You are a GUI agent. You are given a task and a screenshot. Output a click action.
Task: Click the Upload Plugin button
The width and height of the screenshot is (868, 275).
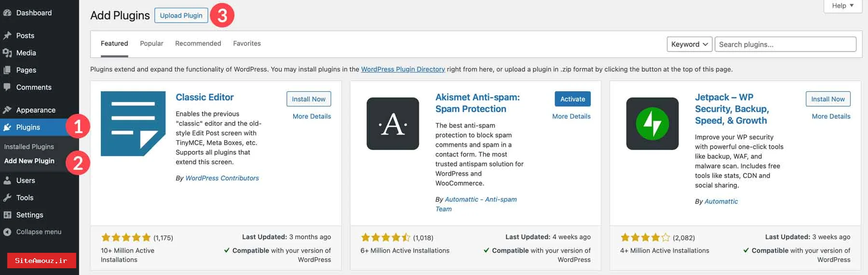(181, 15)
